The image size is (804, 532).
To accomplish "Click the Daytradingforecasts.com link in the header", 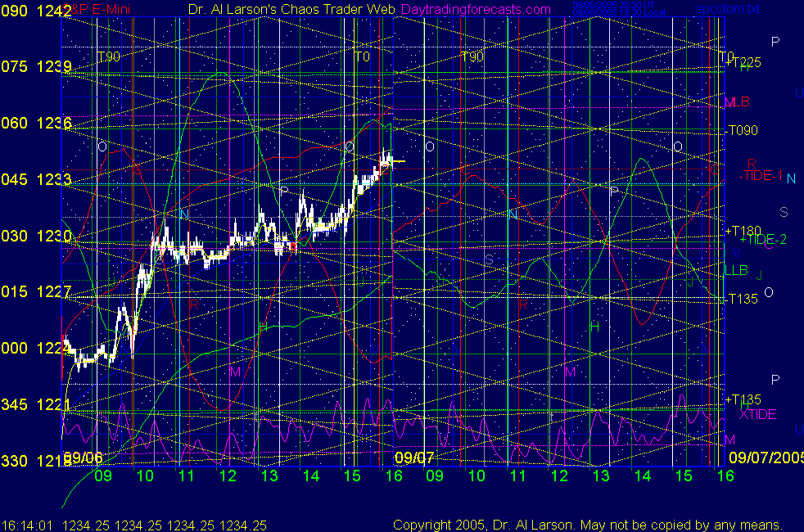I will click(x=476, y=9).
